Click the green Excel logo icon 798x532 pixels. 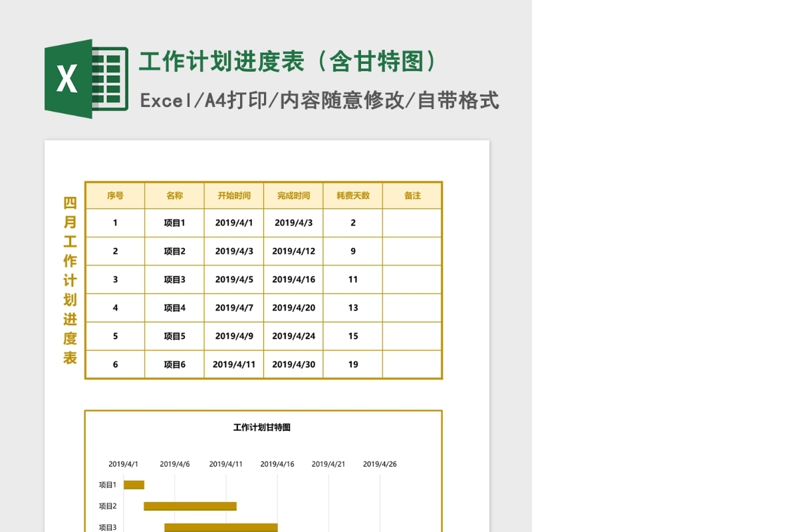point(86,78)
